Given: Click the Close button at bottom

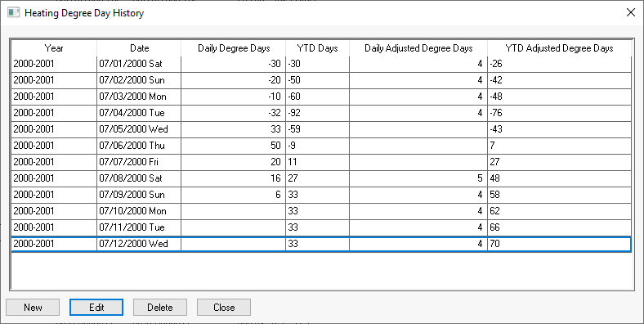Looking at the screenshot, I should coord(224,307).
